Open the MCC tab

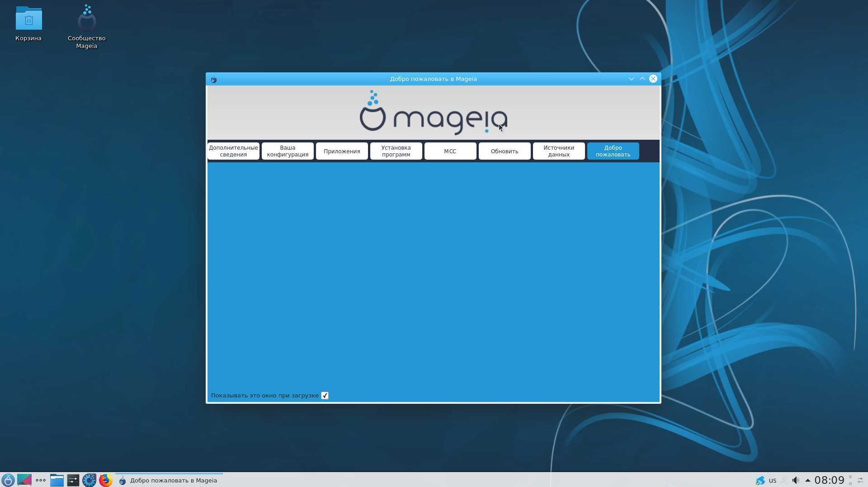[x=450, y=151]
